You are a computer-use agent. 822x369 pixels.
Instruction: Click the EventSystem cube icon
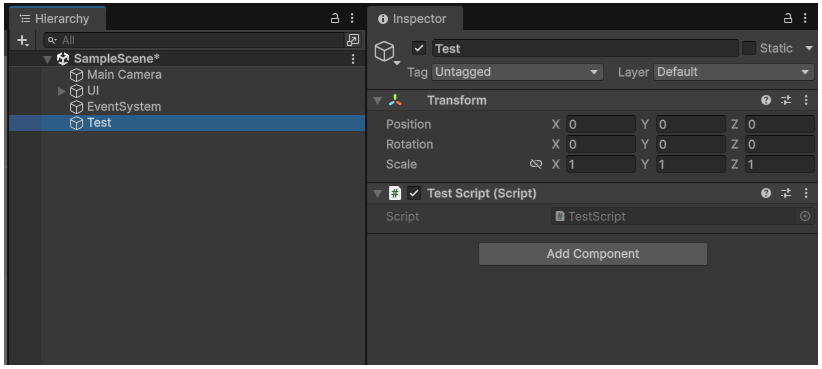pyautogui.click(x=77, y=107)
